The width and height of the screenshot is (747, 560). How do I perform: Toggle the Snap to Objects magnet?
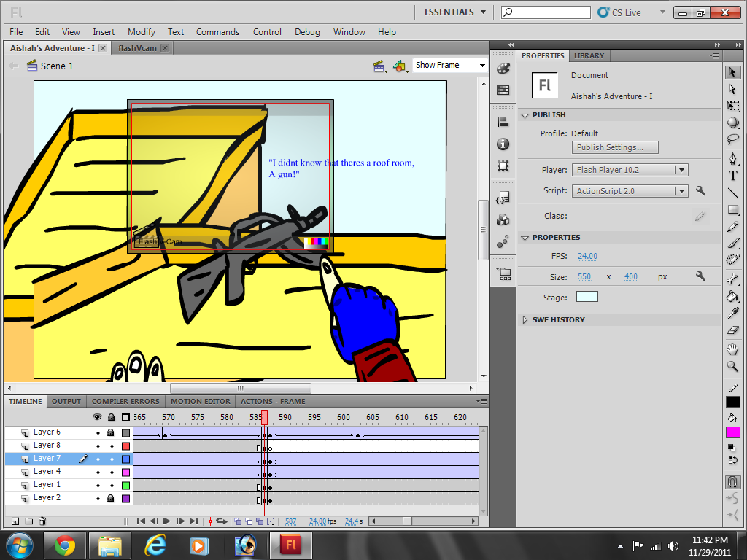click(732, 482)
